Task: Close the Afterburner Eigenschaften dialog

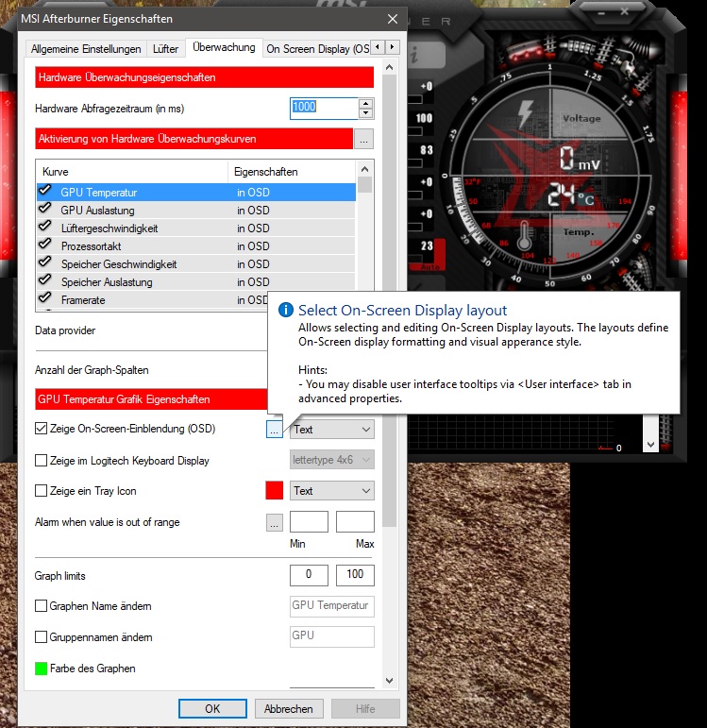Action: coord(393,19)
